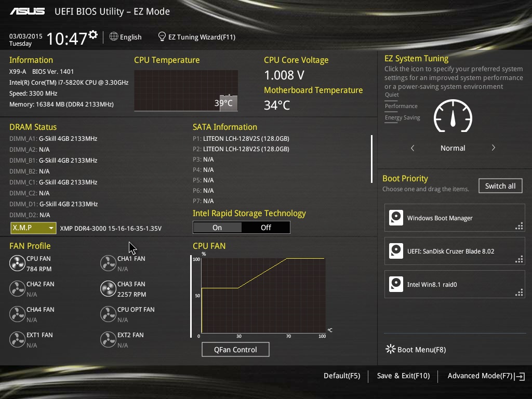Click the CPU OPT FAN fan icon

tap(108, 314)
